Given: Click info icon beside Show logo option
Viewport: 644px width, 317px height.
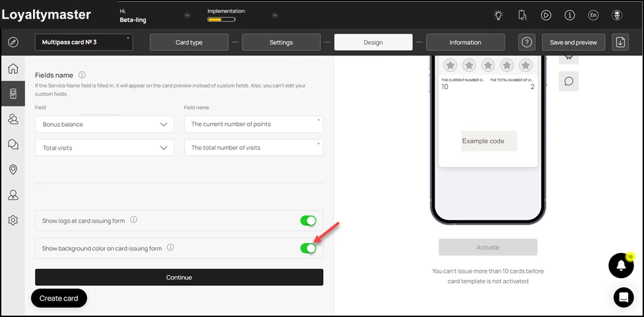Looking at the screenshot, I should 133,220.
